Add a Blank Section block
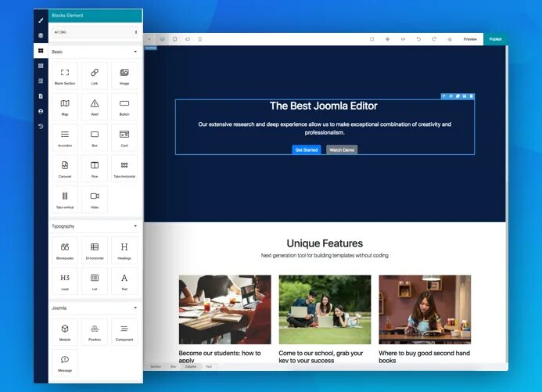 (65, 76)
